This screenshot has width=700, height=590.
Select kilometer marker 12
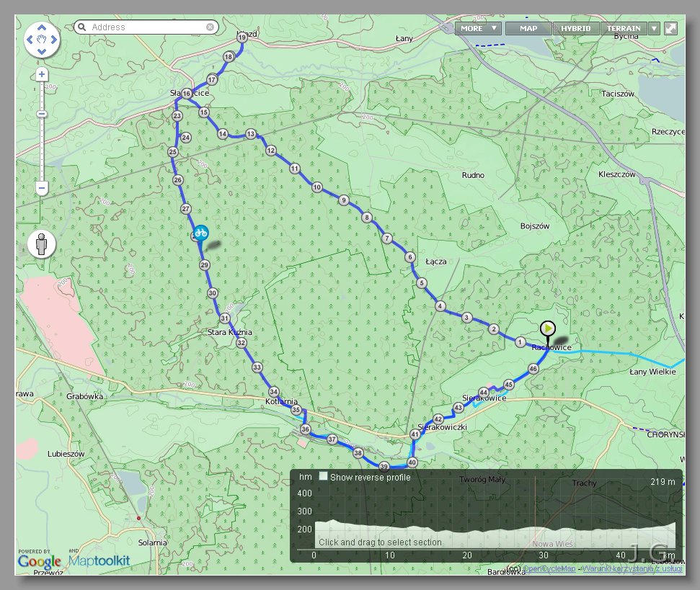pyautogui.click(x=270, y=151)
